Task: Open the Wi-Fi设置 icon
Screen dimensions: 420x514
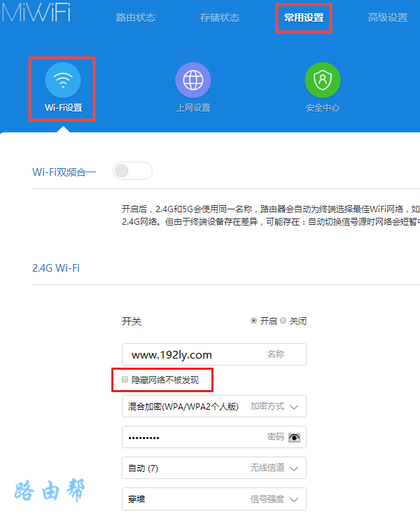Action: click(63, 81)
